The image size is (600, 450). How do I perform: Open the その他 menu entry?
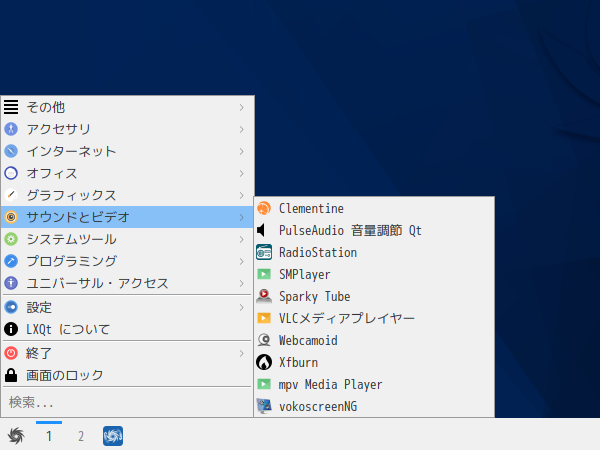(127, 107)
